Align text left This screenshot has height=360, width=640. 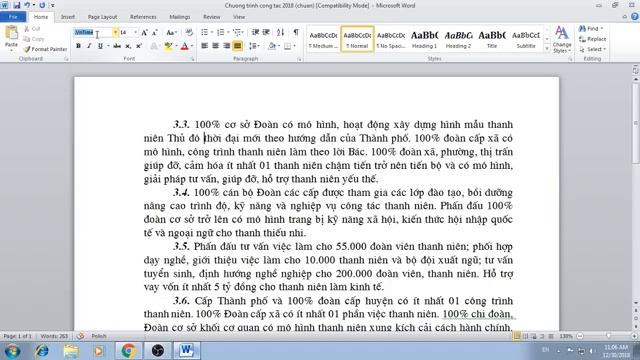[204, 46]
